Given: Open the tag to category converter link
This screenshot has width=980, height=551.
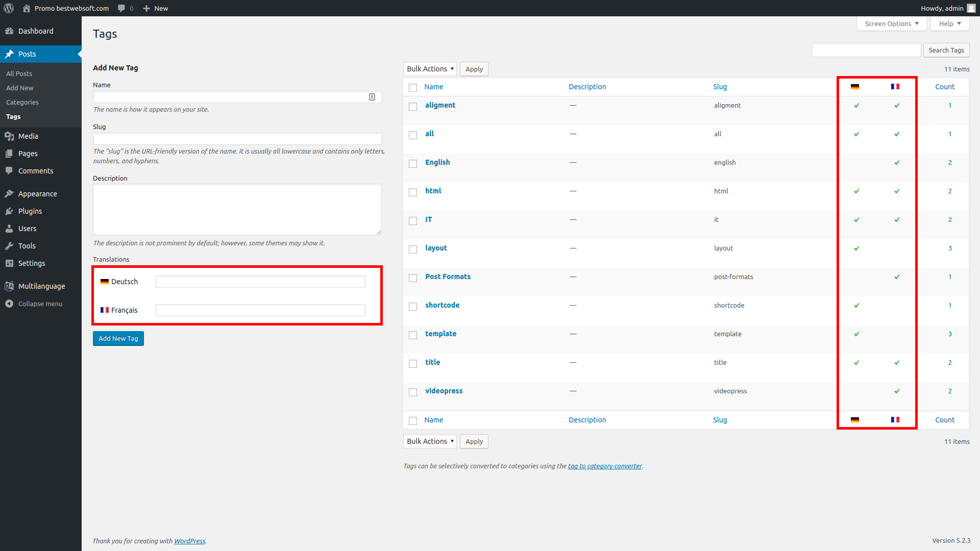Looking at the screenshot, I should click(x=605, y=466).
